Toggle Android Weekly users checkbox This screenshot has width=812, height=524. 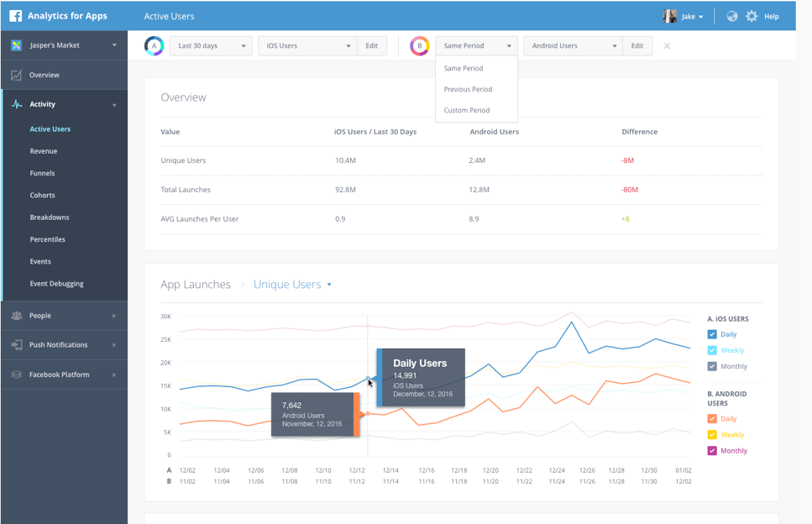[x=712, y=435]
